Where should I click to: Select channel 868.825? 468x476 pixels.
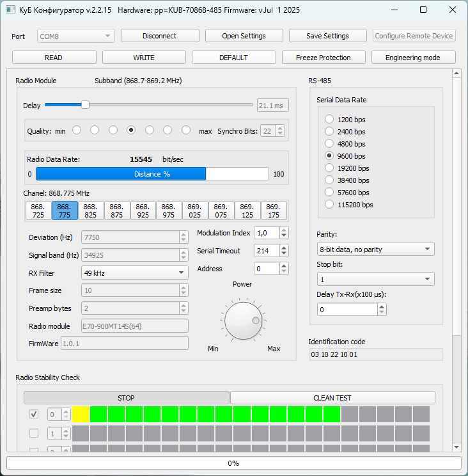click(90, 210)
